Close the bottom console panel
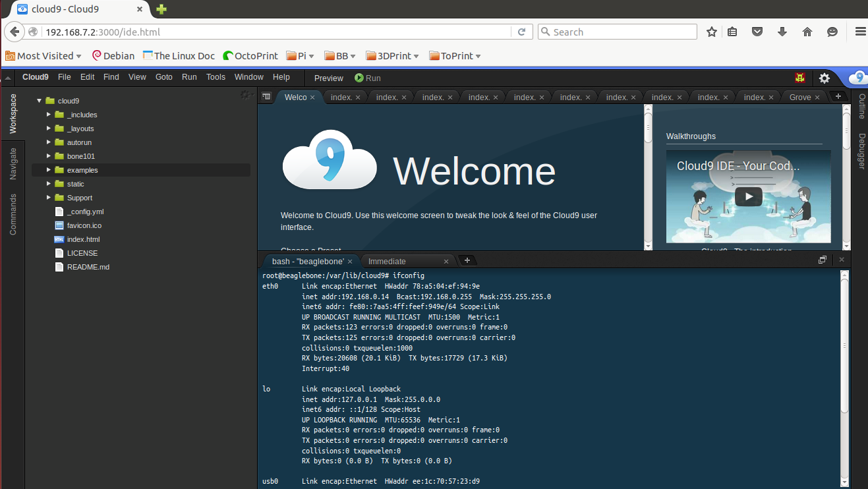868x489 pixels. (842, 260)
